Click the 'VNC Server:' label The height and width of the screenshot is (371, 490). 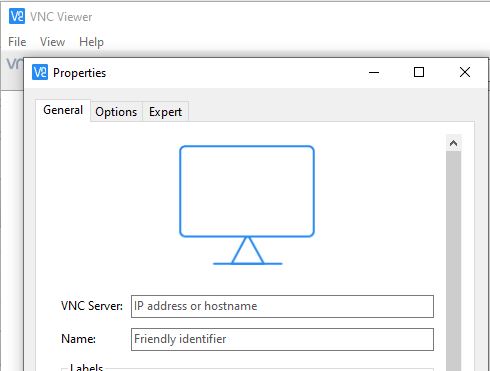coord(92,306)
